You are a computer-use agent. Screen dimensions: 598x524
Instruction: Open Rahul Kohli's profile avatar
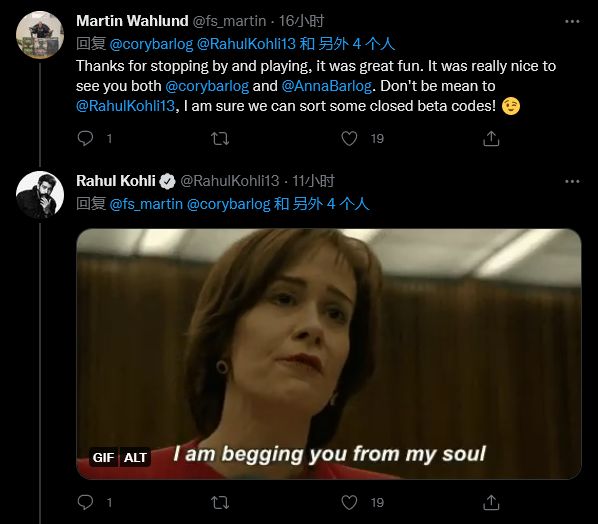click(x=40, y=195)
